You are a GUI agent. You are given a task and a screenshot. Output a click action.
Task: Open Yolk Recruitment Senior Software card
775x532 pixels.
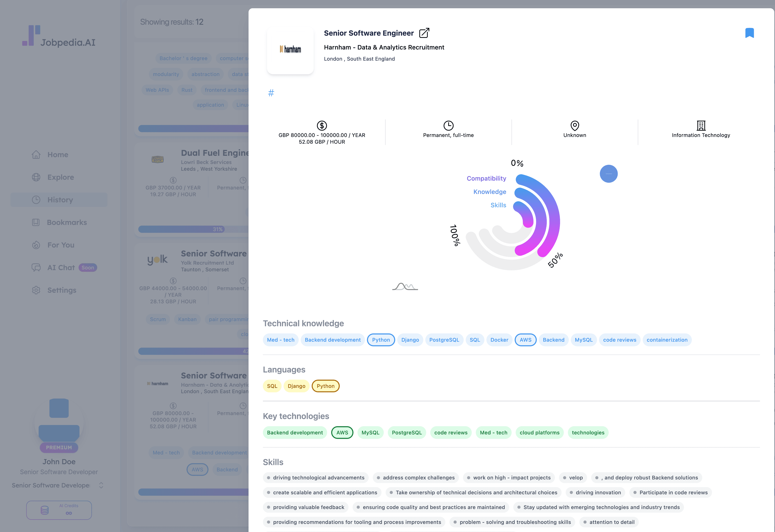192,301
